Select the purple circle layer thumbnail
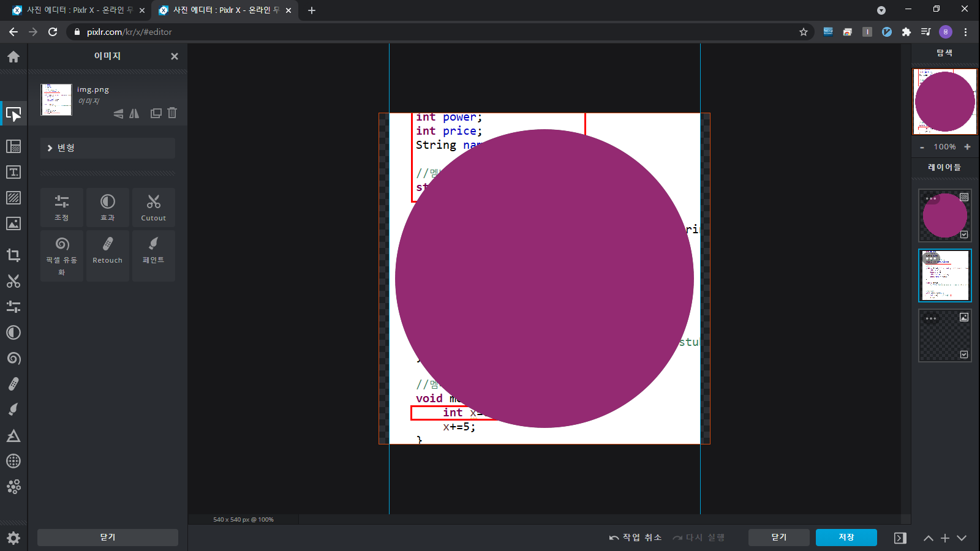980x551 pixels. coord(945,216)
